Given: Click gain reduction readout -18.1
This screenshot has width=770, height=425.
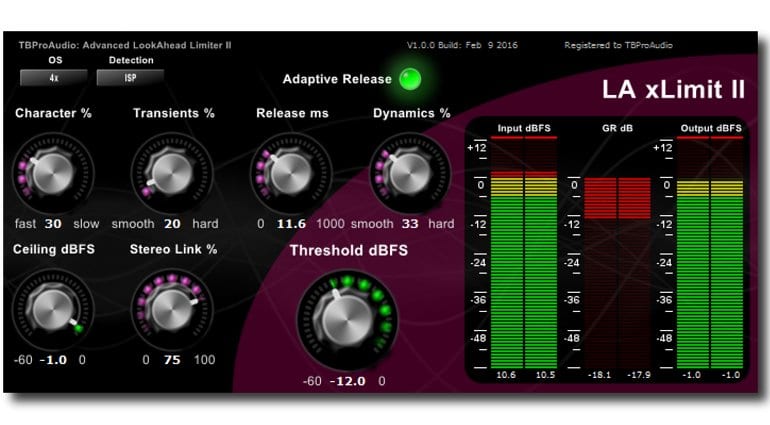Looking at the screenshot, I should tap(600, 375).
